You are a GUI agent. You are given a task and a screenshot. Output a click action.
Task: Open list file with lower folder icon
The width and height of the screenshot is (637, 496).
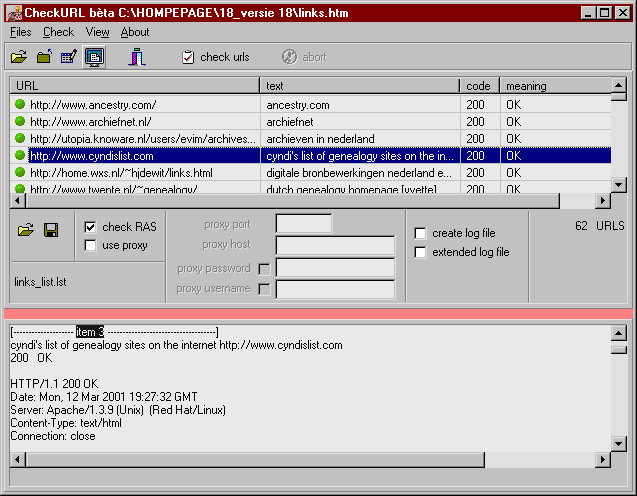(x=26, y=230)
